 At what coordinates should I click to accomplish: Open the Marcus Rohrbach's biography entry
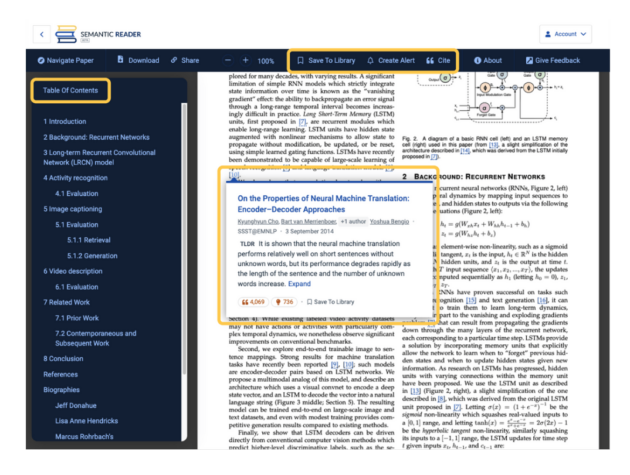coord(84,436)
